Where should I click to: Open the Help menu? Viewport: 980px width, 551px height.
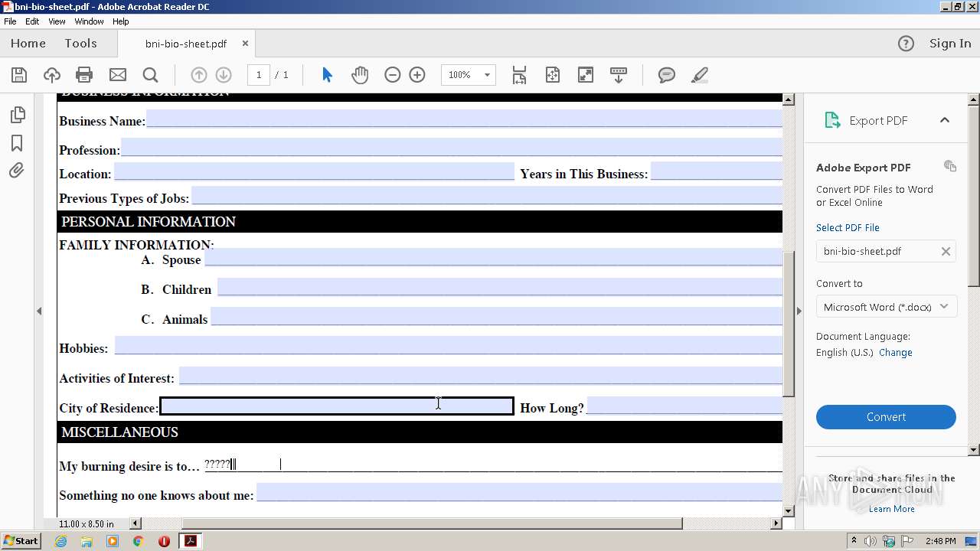[121, 21]
